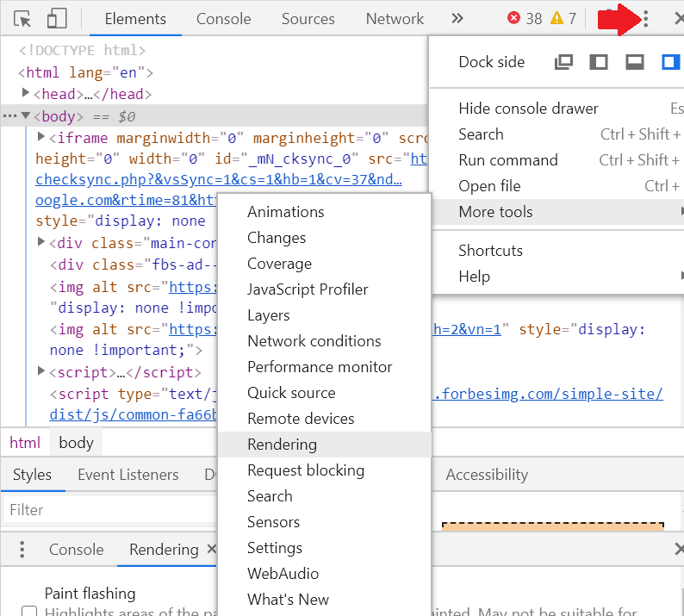Open the Sensors tool
The height and width of the screenshot is (616, 684).
(324, 522)
